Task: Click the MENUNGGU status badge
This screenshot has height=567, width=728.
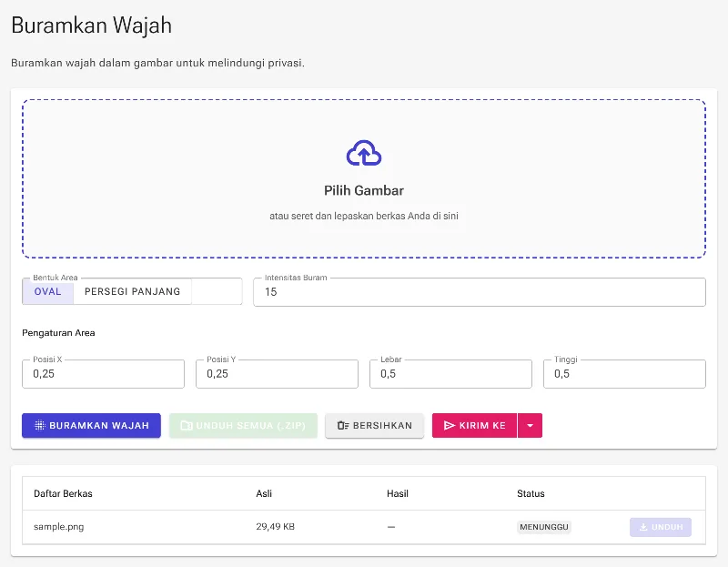Action: (544, 527)
